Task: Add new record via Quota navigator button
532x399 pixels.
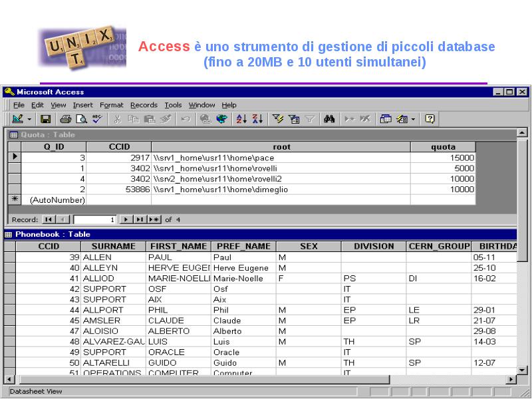Action: click(x=154, y=219)
